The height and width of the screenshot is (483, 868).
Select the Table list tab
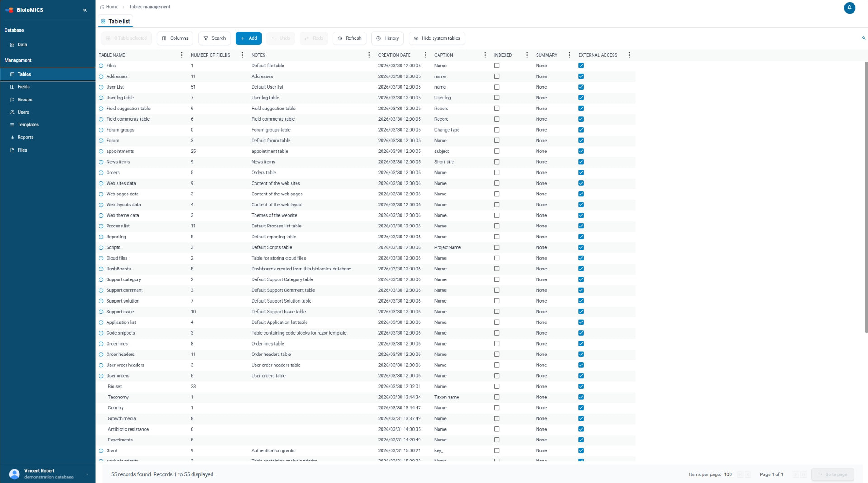(x=116, y=21)
